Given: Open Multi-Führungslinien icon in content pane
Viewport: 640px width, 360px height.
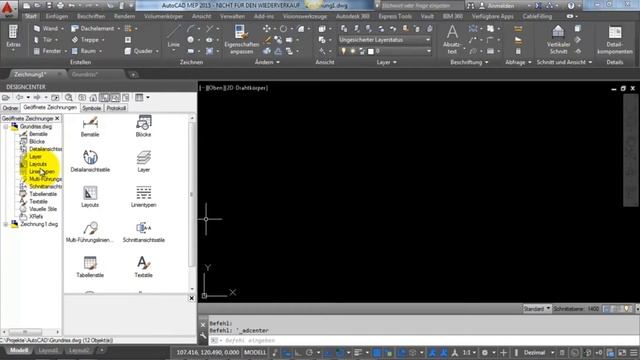Looking at the screenshot, I should [90, 232].
